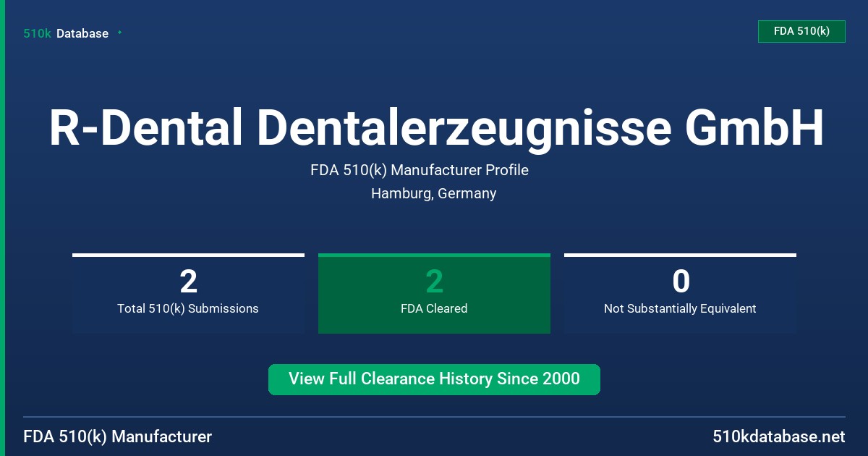This screenshot has height=456, width=868.
Task: Click the FDA 510(k) Manufacturer Profile subtitle
Action: [x=420, y=170]
